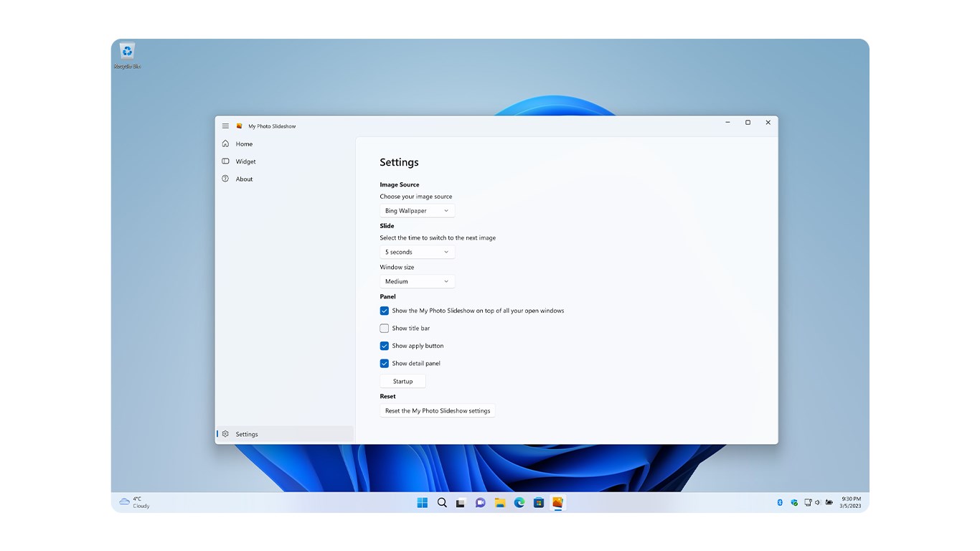Open Task View from taskbar

pyautogui.click(x=461, y=503)
